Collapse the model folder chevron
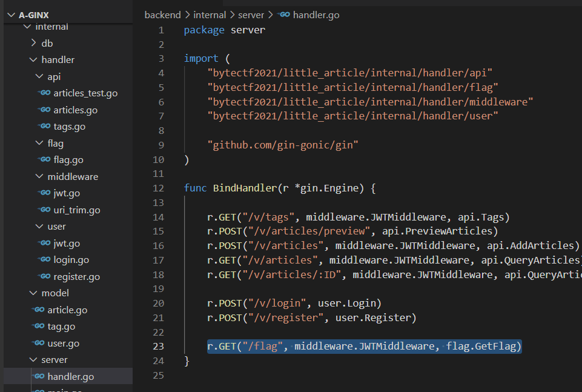 pos(33,293)
